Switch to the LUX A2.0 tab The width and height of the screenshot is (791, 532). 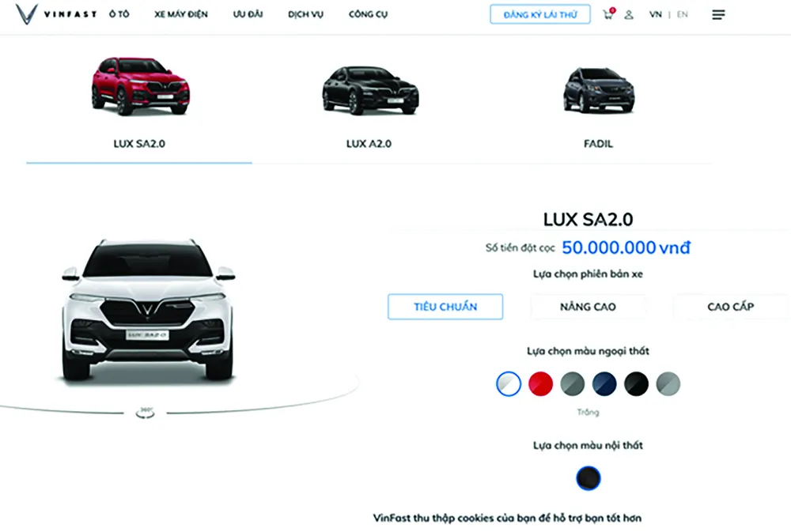tap(369, 106)
